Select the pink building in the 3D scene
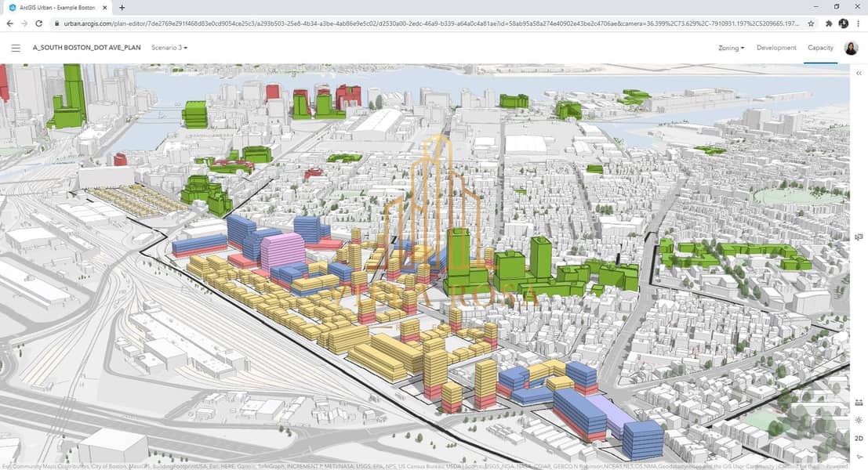This screenshot has height=470, width=868. 281,251
